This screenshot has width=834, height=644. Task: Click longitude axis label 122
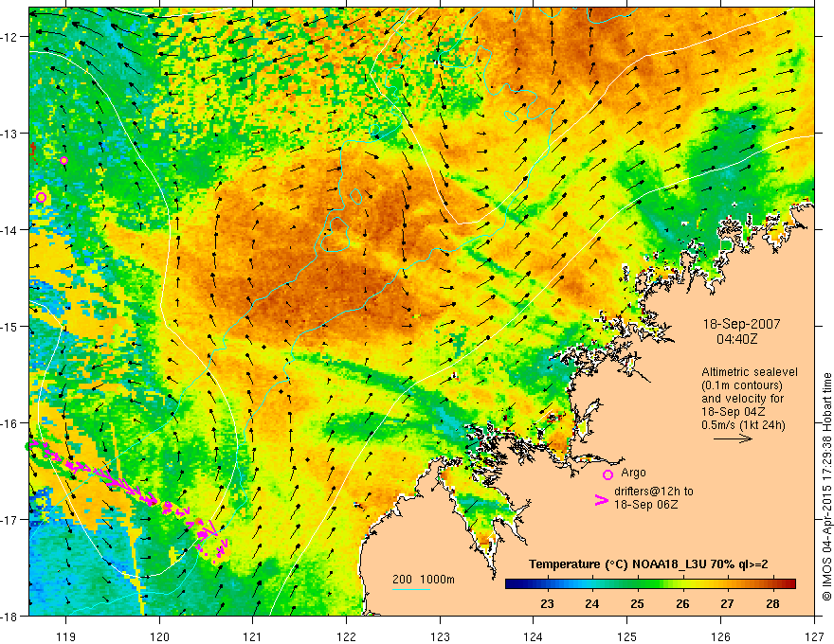click(346, 636)
